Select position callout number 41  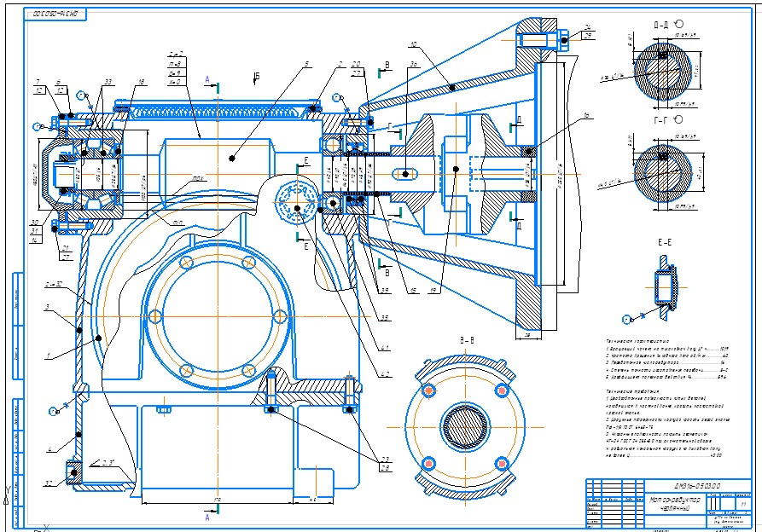coord(385,348)
